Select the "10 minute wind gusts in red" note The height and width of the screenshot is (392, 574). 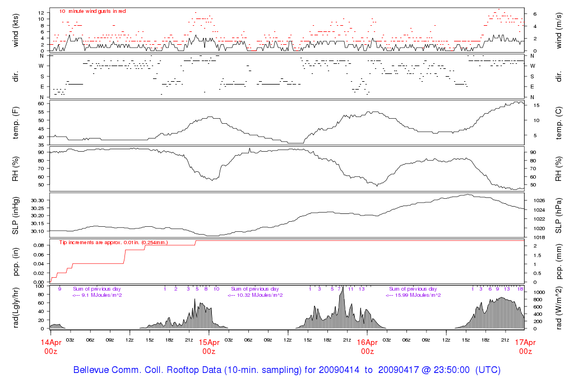pyautogui.click(x=92, y=11)
